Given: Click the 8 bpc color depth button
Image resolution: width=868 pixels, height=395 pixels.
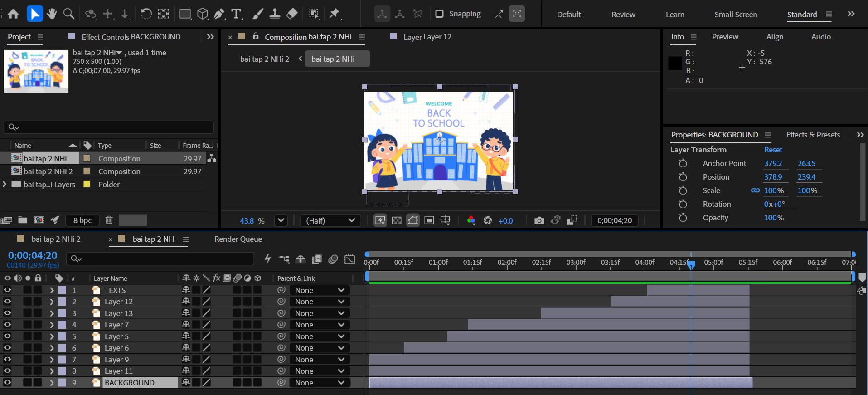Looking at the screenshot, I should point(82,220).
